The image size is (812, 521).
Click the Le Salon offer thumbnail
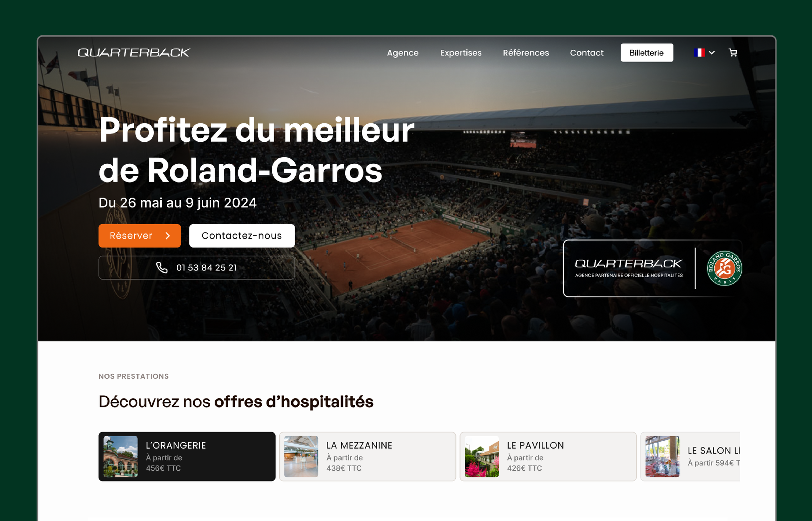662,457
